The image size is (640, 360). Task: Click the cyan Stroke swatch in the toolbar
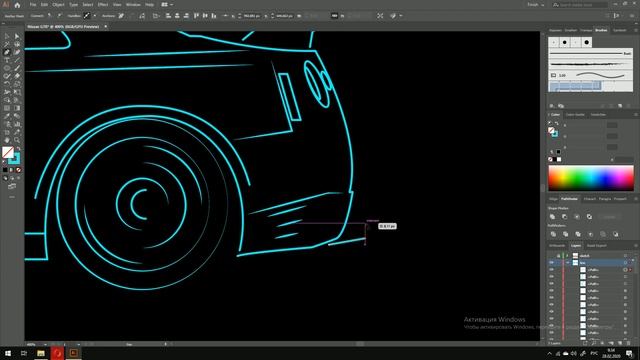15,159
